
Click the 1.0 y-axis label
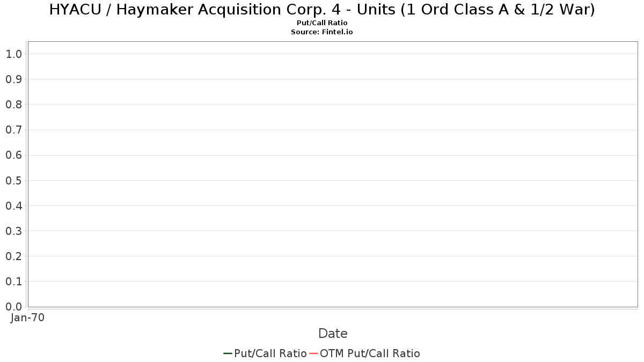[x=14, y=54]
